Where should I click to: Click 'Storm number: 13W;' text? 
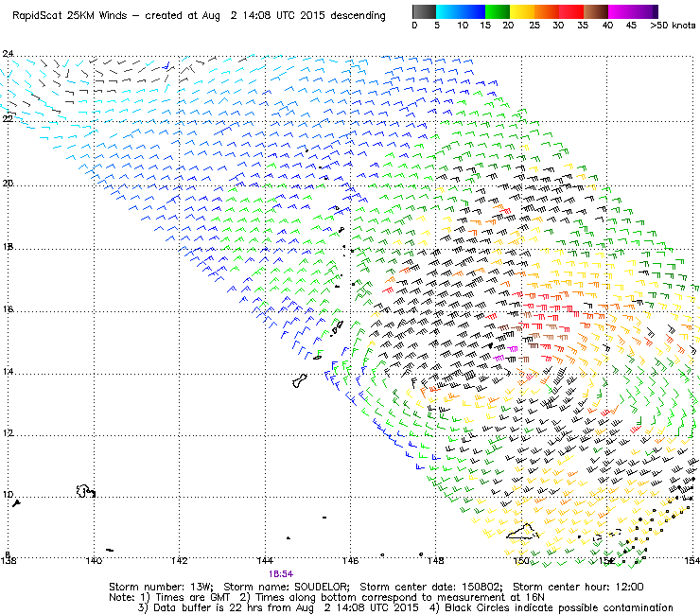[x=161, y=587]
